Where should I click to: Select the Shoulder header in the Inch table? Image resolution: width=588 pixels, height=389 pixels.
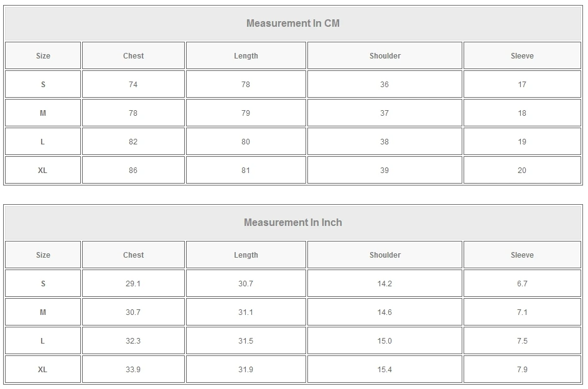[385, 255]
